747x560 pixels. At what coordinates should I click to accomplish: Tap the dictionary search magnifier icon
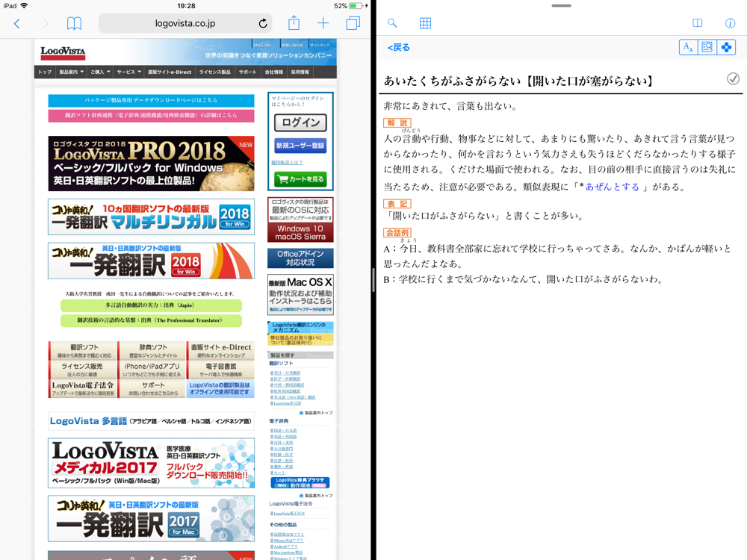pos(392,23)
